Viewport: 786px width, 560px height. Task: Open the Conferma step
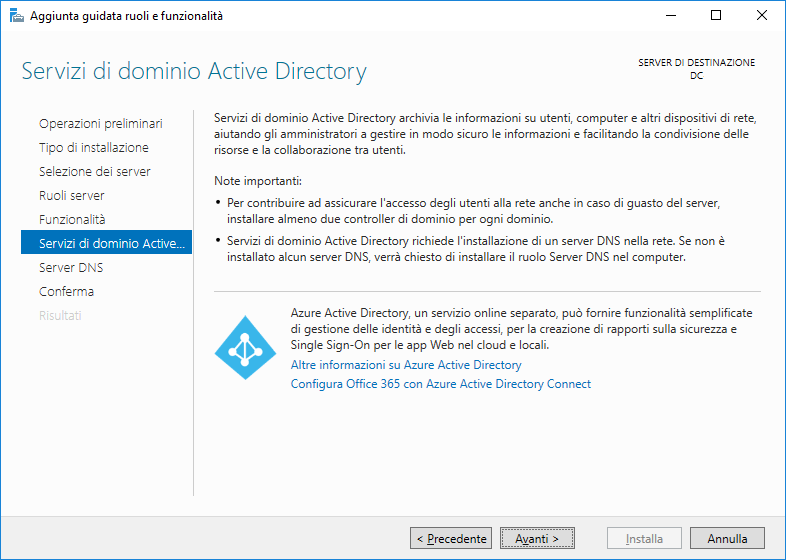point(66,292)
